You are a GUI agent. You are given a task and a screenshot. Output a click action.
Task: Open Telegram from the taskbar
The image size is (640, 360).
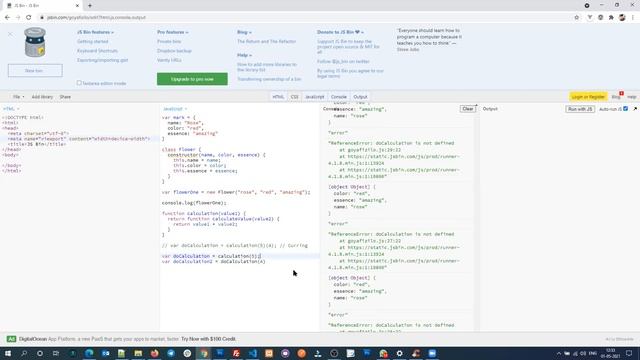pos(171,353)
